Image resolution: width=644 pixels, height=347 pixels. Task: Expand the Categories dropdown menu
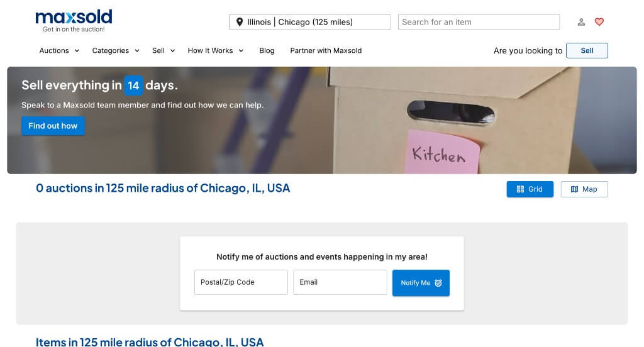click(x=116, y=50)
